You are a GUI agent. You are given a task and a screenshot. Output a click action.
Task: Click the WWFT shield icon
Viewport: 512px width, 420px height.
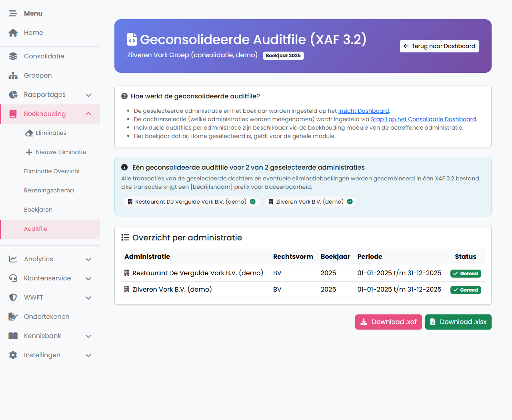coord(13,298)
